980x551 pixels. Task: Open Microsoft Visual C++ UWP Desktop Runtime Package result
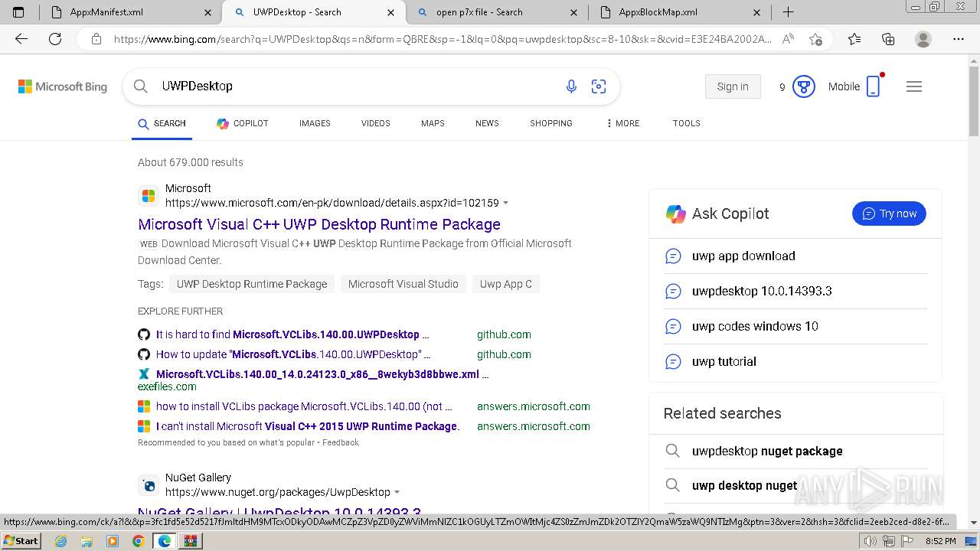[319, 224]
